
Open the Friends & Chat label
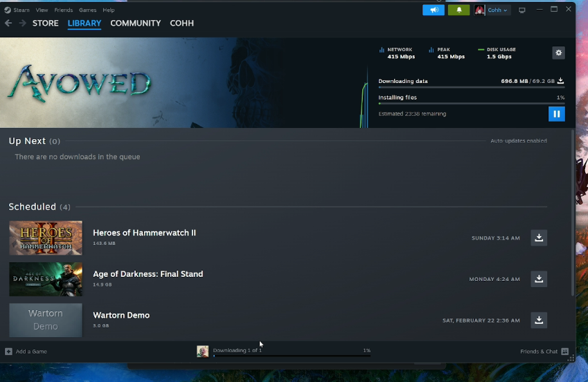(x=539, y=352)
